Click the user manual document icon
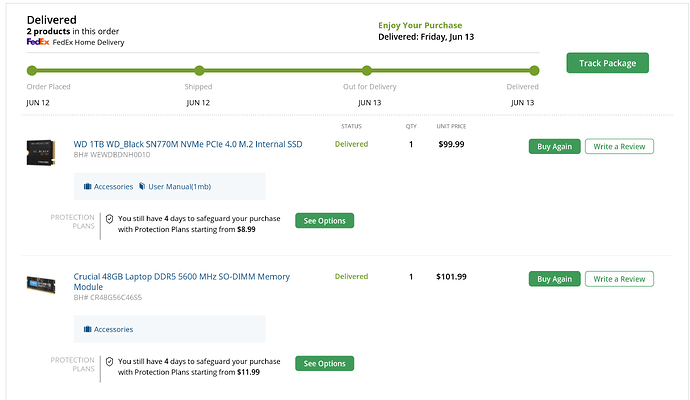This screenshot has height=400, width=690. [142, 186]
